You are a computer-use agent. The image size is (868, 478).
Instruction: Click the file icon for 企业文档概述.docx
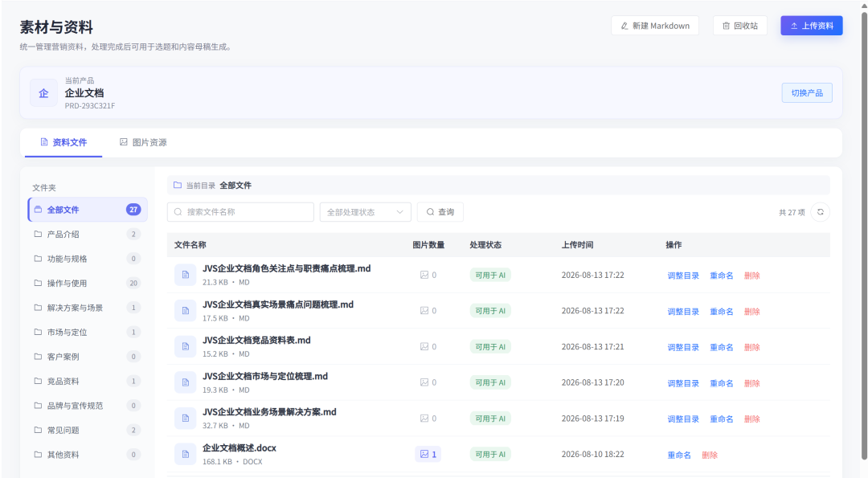[186, 454]
